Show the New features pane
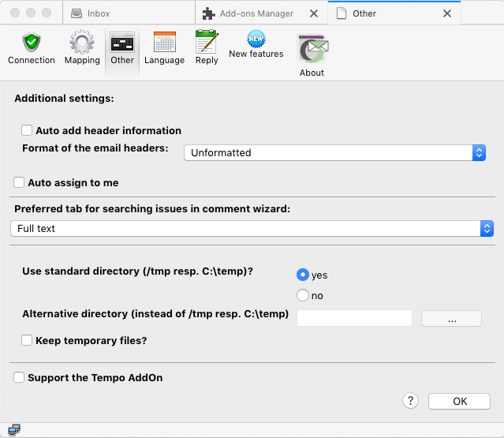 tap(256, 45)
